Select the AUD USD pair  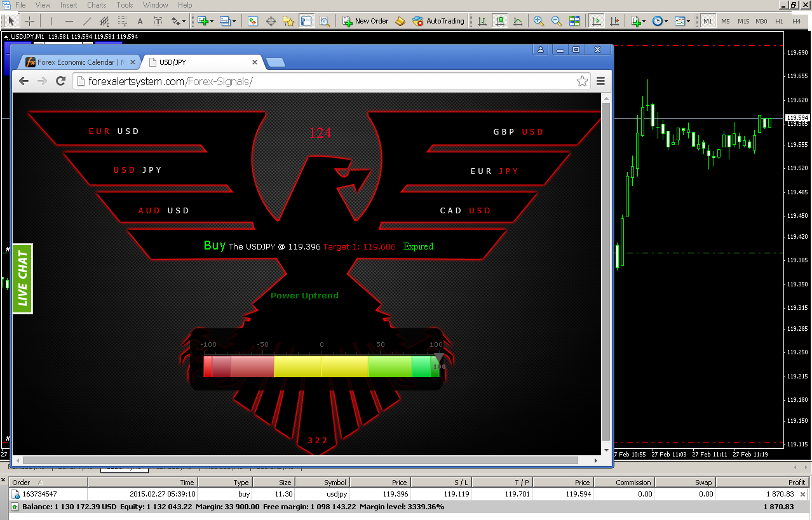point(164,211)
